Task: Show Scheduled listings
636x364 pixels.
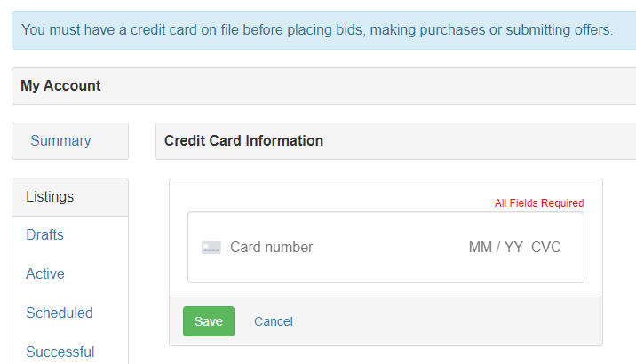Action: pos(60,313)
